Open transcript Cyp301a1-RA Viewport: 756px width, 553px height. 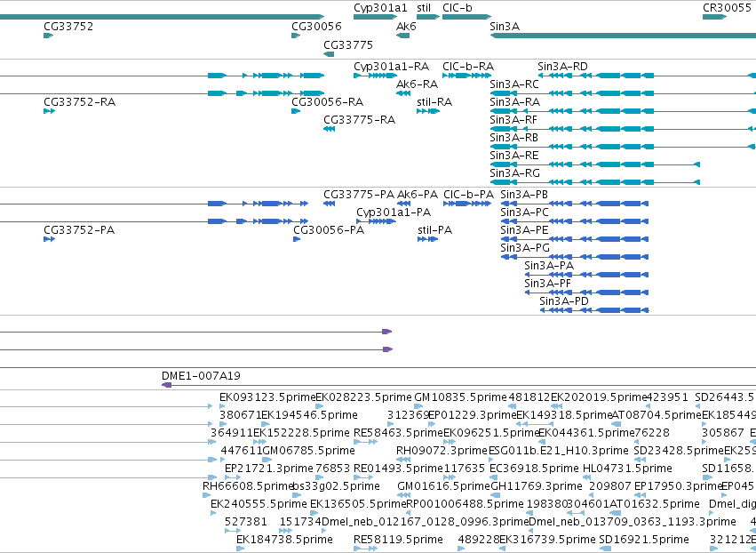point(391,67)
